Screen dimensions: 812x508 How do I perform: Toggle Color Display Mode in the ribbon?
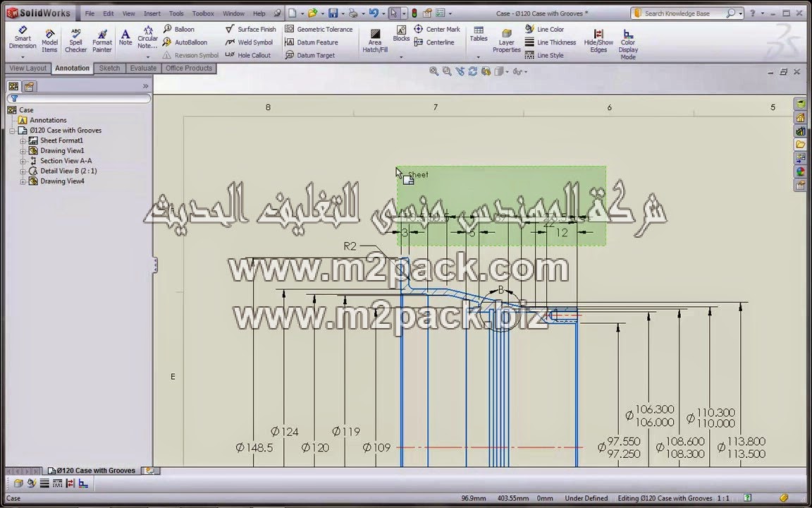[627, 44]
